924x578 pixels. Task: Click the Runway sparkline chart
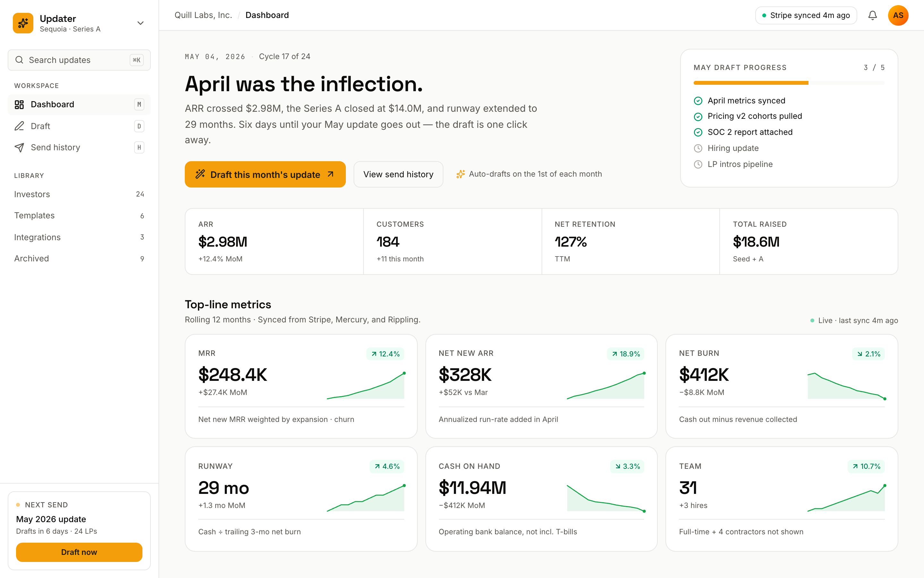[366, 498]
